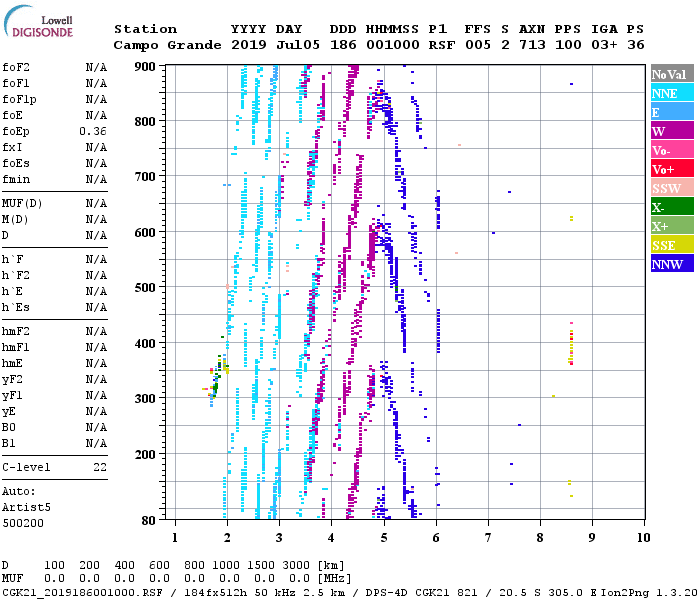Click the hmF2 parameter label
This screenshot has width=700, height=600.
16,331
